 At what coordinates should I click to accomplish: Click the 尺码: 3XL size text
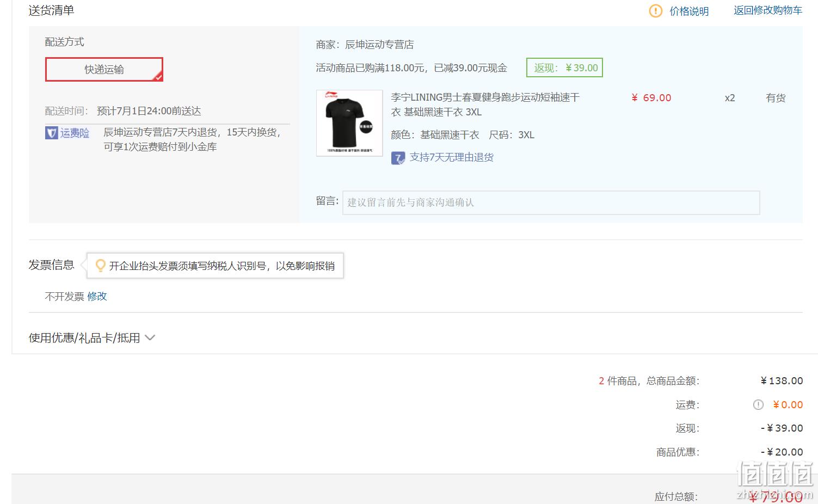coord(512,135)
